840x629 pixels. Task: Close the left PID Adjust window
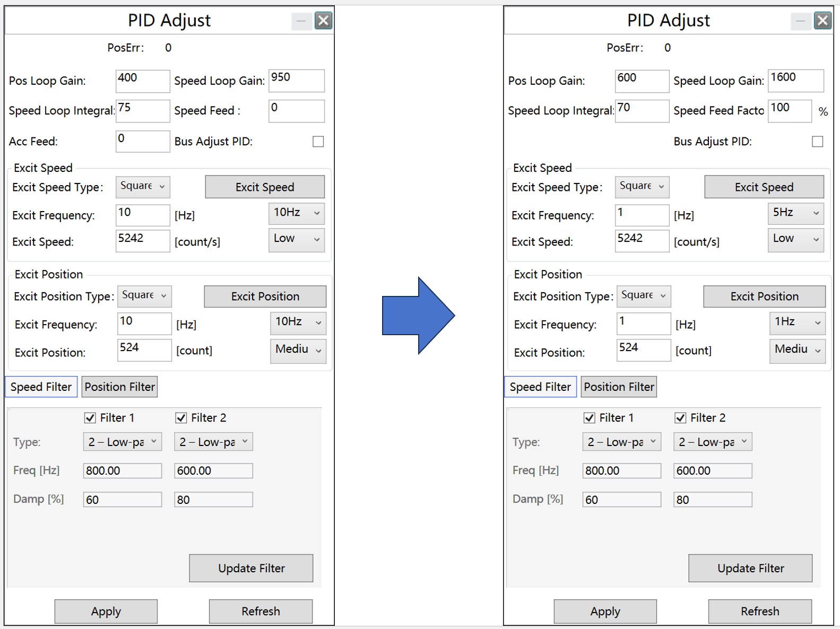[323, 21]
